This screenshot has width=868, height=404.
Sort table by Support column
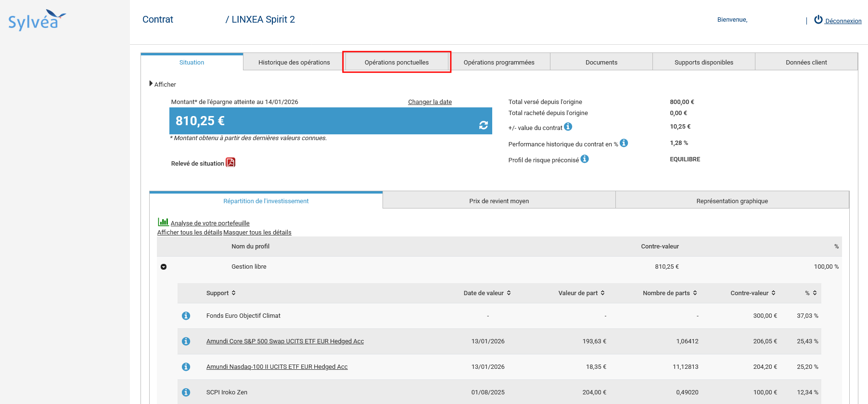221,293
